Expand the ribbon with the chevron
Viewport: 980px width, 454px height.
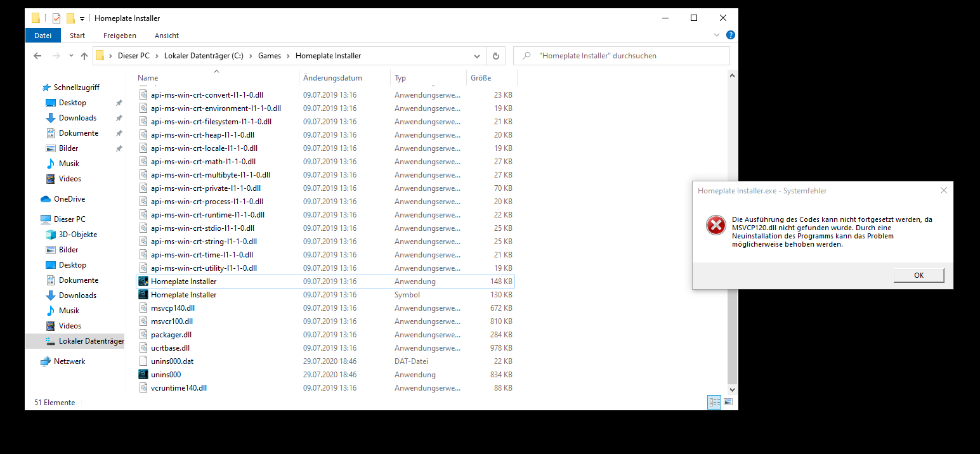(717, 36)
